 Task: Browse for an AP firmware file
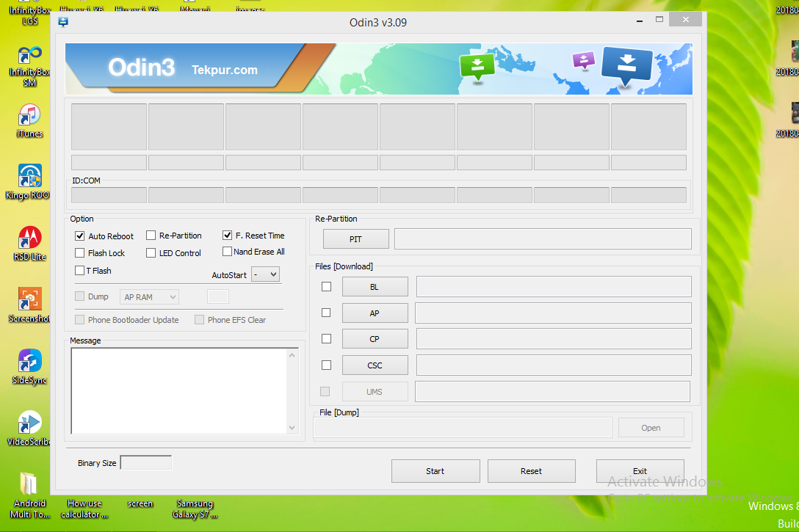click(375, 313)
